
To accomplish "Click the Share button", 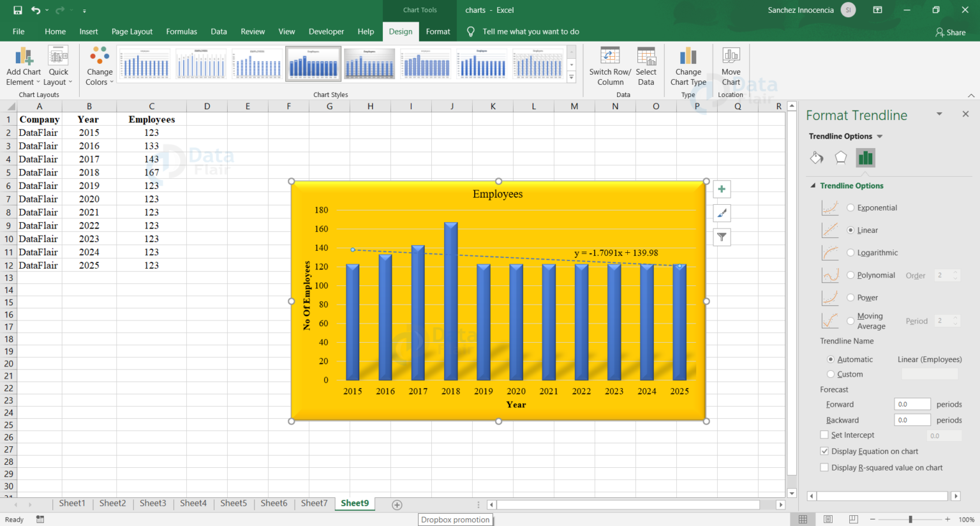I will pos(951,32).
